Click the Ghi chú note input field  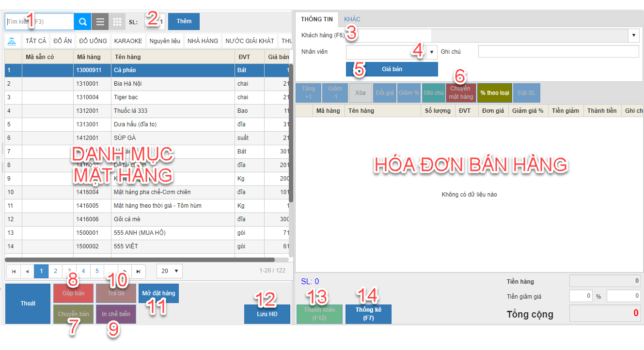pos(558,52)
